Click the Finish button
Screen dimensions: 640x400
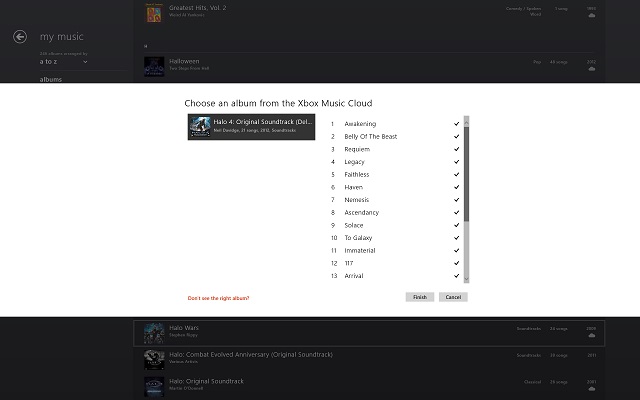420,297
